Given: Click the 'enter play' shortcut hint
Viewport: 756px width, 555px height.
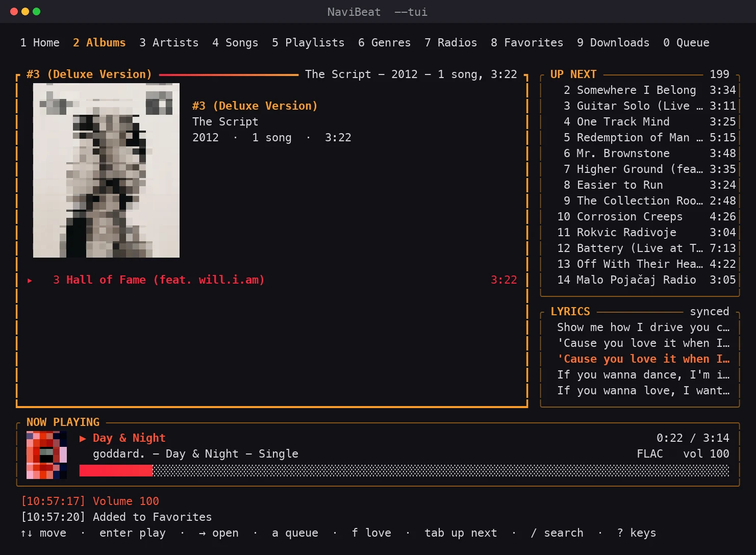Looking at the screenshot, I should 133,533.
